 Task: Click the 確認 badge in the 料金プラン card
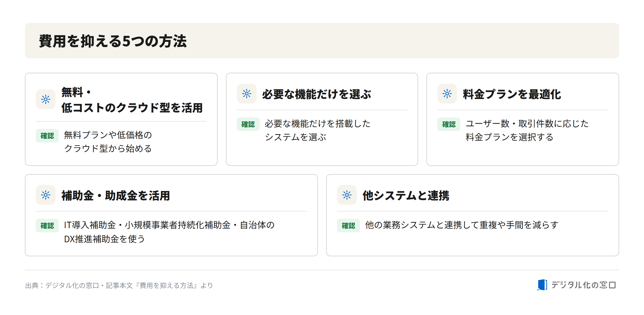(449, 124)
